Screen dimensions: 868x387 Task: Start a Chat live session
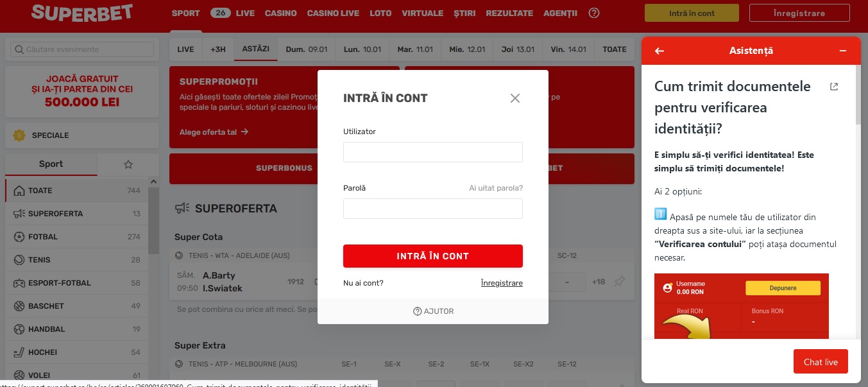click(x=821, y=361)
